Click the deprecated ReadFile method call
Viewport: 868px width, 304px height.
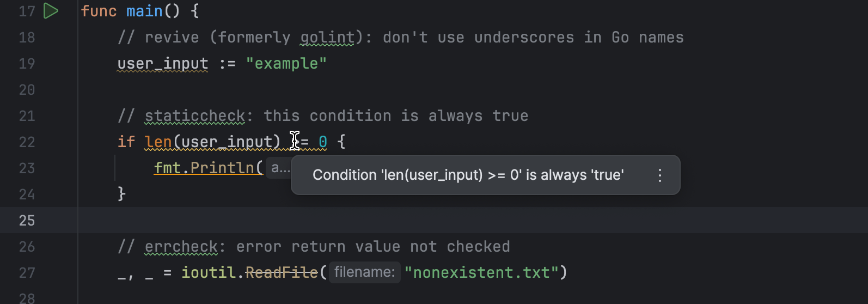pos(282,272)
